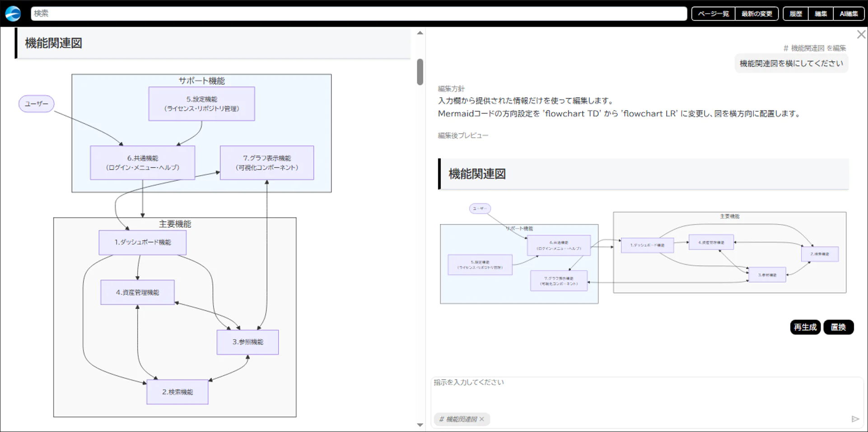The height and width of the screenshot is (432, 868).
Task: Open the 履歴 history view
Action: pos(795,14)
